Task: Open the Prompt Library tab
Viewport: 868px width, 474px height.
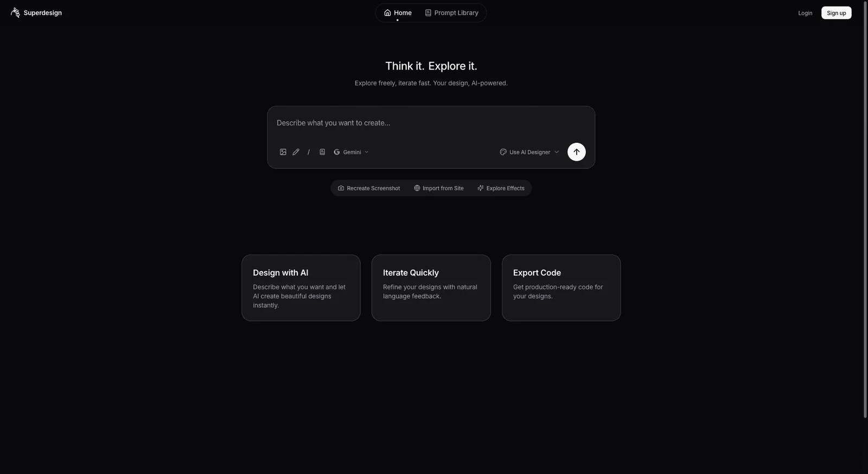Action: click(451, 13)
